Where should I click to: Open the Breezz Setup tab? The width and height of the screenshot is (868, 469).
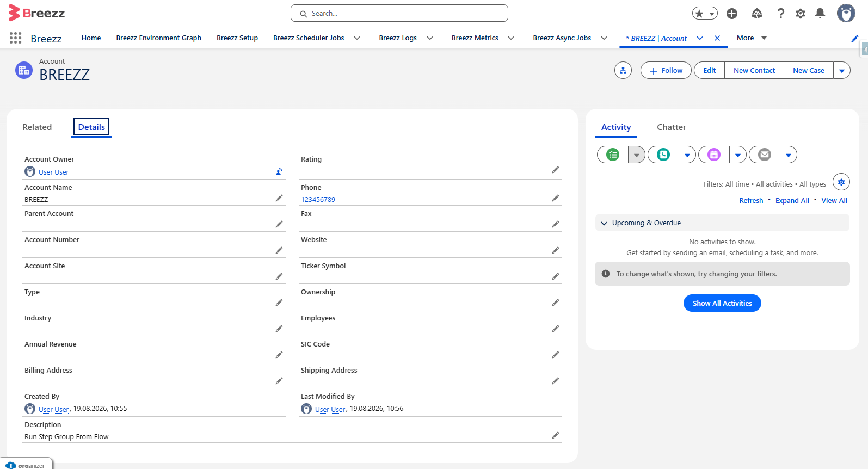(x=237, y=38)
